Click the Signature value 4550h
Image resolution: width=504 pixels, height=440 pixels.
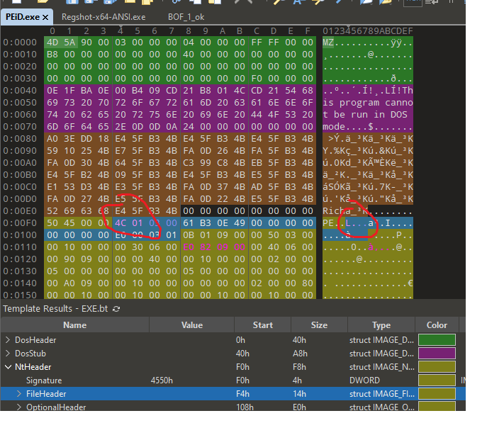(162, 380)
